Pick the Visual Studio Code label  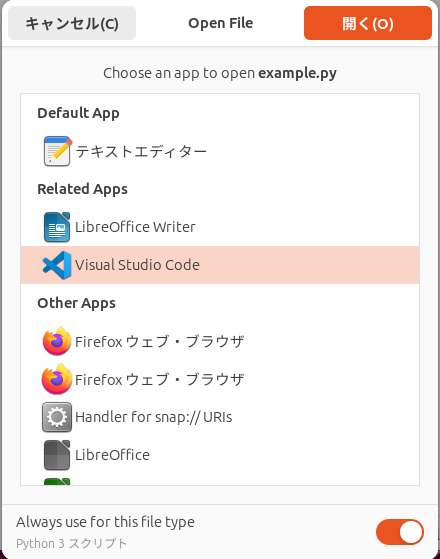click(x=137, y=265)
